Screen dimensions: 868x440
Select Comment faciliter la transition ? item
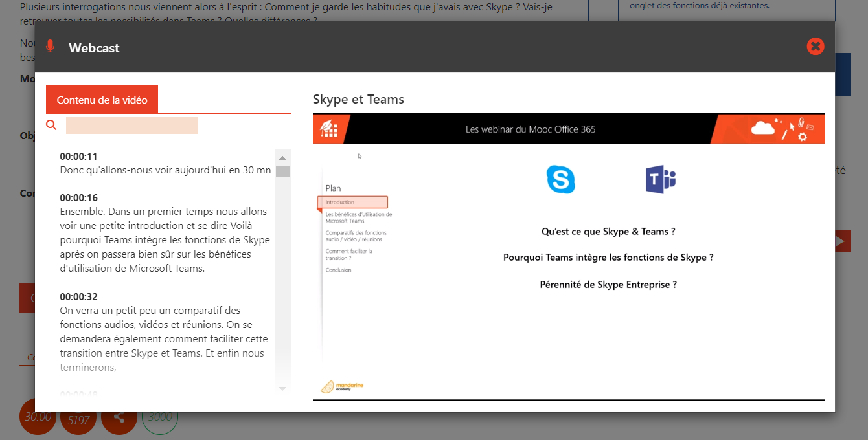[349, 254]
